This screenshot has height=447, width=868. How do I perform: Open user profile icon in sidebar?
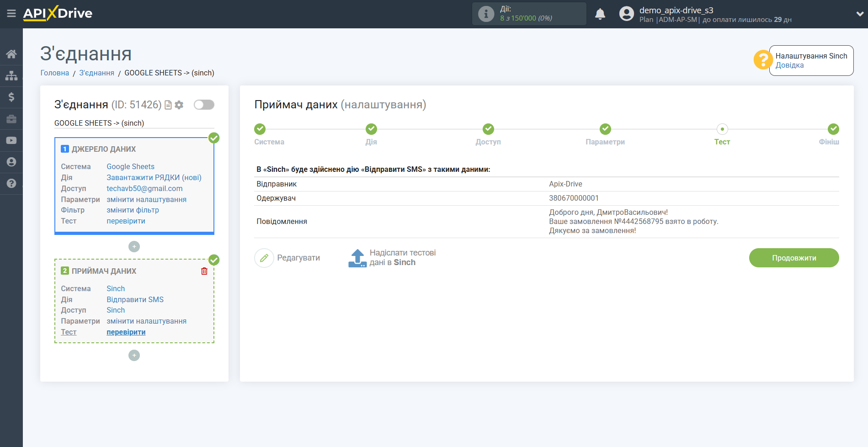click(11, 162)
